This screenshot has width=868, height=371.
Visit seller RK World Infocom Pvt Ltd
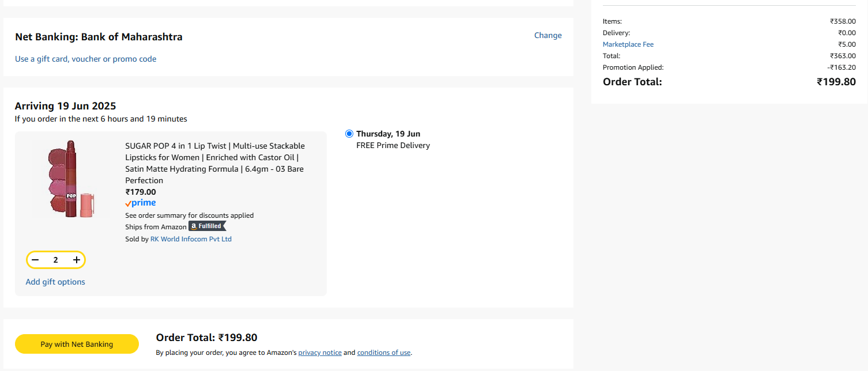pyautogui.click(x=191, y=238)
